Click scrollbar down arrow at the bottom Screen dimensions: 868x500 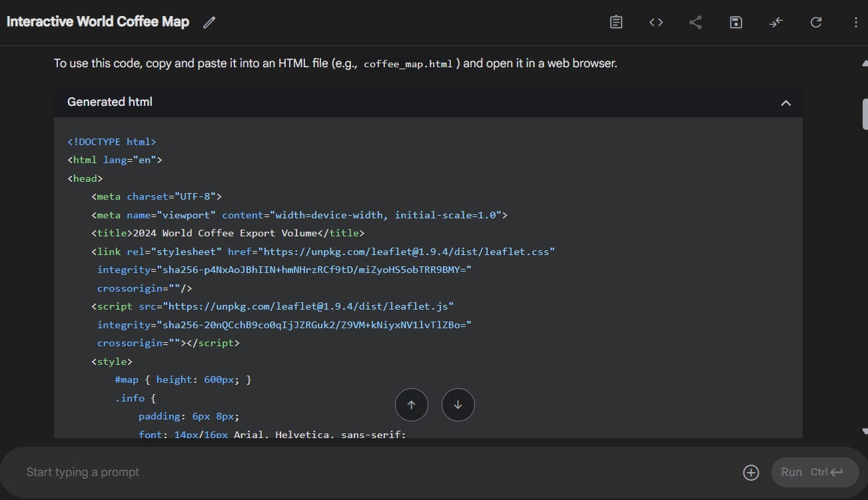click(865, 431)
